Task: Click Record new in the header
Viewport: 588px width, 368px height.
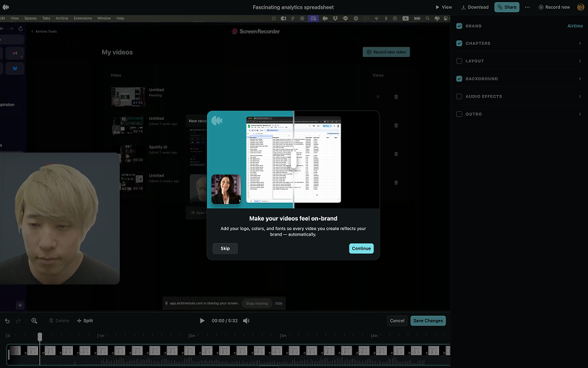Action: 555,7
